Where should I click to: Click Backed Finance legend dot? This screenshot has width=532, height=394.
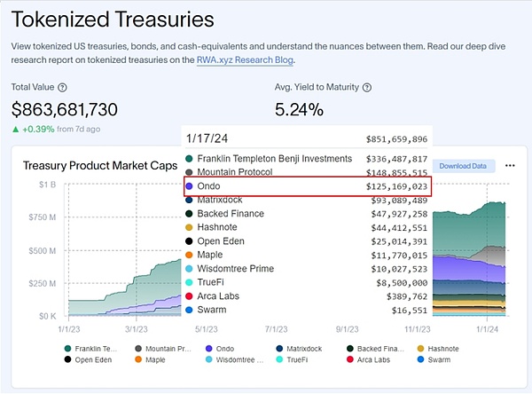point(351,349)
